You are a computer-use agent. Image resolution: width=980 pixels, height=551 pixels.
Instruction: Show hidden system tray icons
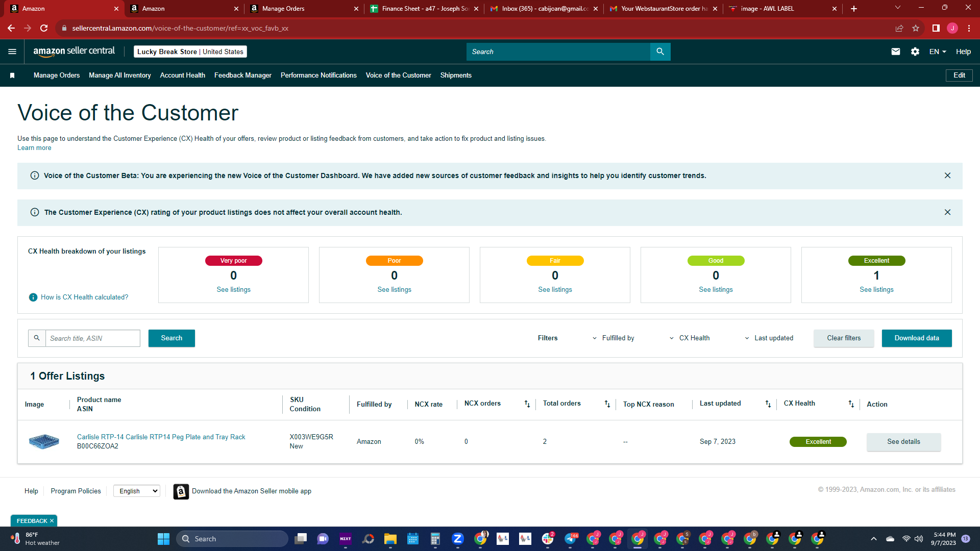[873, 539]
